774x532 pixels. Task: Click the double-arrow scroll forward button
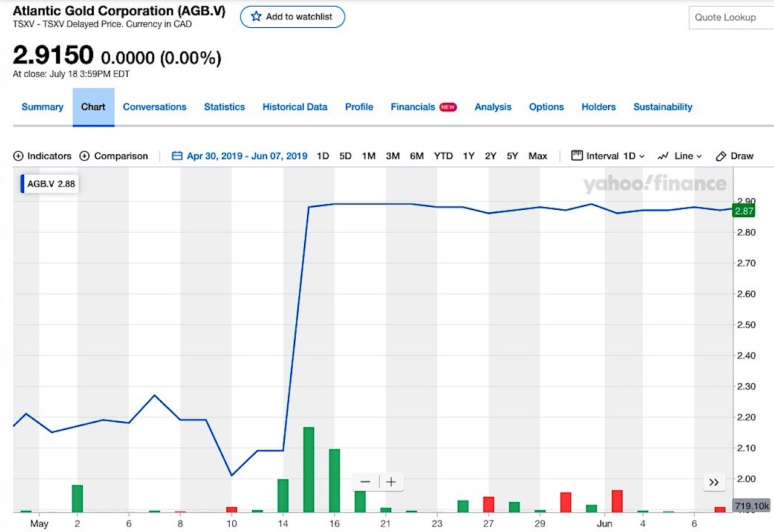tap(714, 482)
